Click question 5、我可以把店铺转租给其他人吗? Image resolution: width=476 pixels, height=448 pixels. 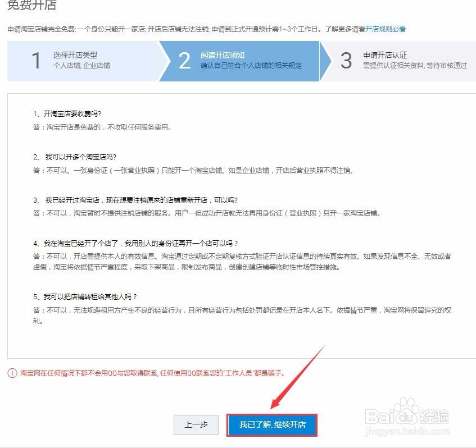(x=85, y=296)
